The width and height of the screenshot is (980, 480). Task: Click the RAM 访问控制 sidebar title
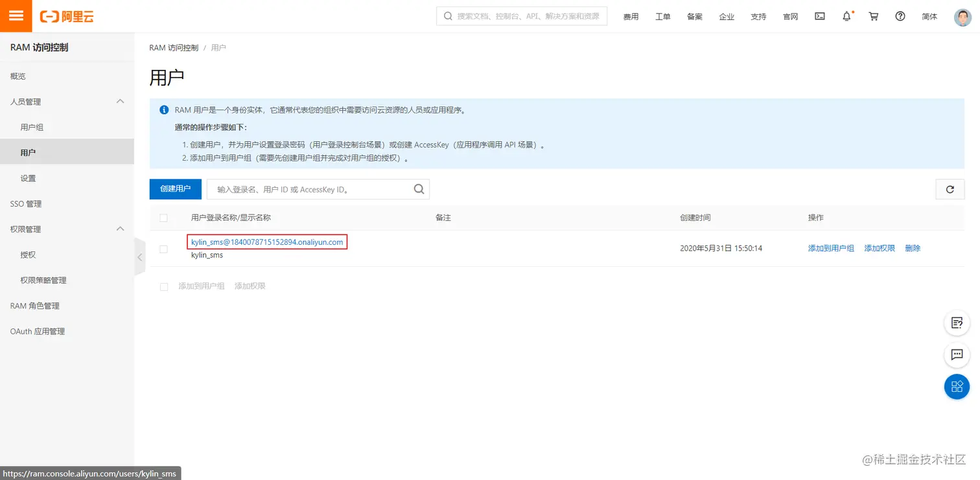(x=39, y=47)
